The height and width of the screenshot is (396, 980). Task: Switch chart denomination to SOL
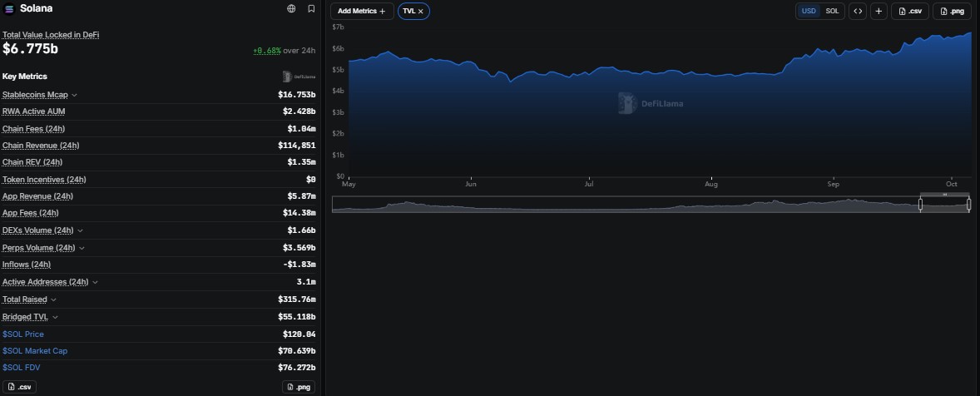(x=832, y=12)
